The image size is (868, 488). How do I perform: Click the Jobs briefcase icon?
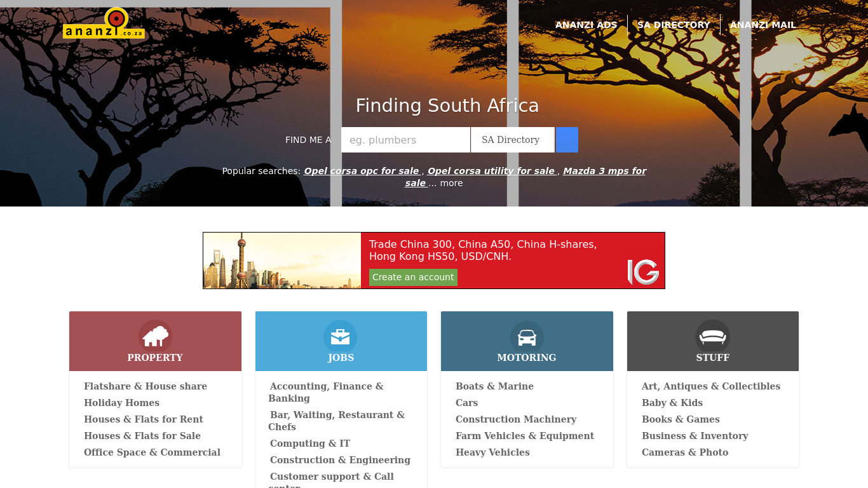(x=341, y=336)
